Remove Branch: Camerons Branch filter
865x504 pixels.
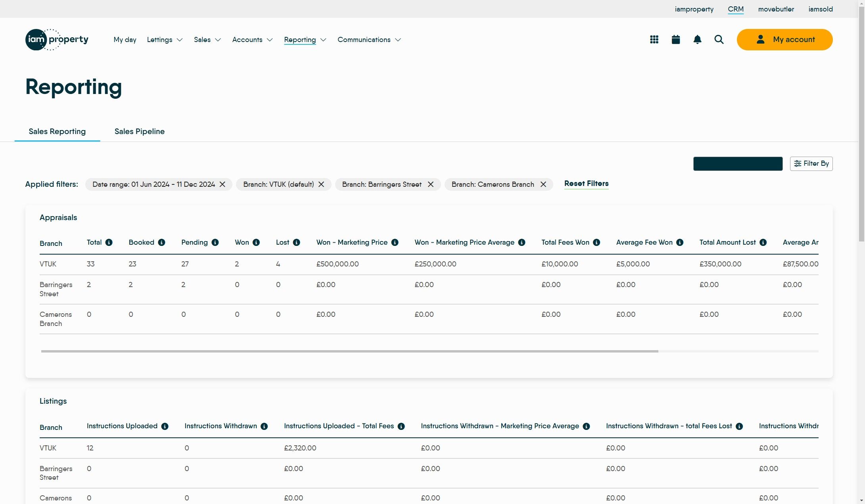pyautogui.click(x=543, y=184)
